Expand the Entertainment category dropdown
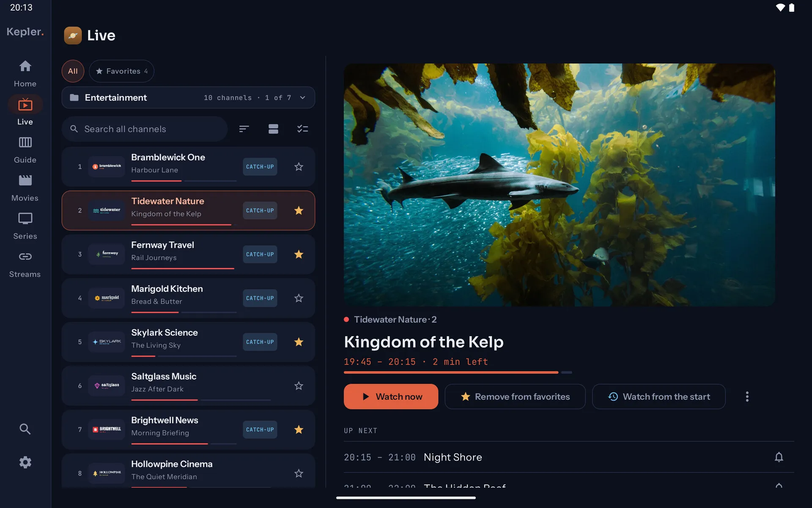Image resolution: width=812 pixels, height=508 pixels. (x=188, y=98)
